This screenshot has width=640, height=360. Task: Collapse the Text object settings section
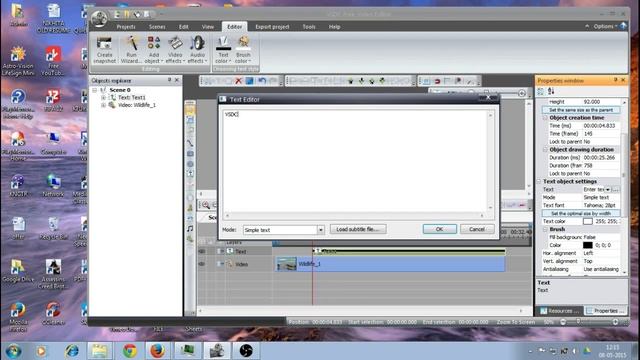tap(539, 181)
